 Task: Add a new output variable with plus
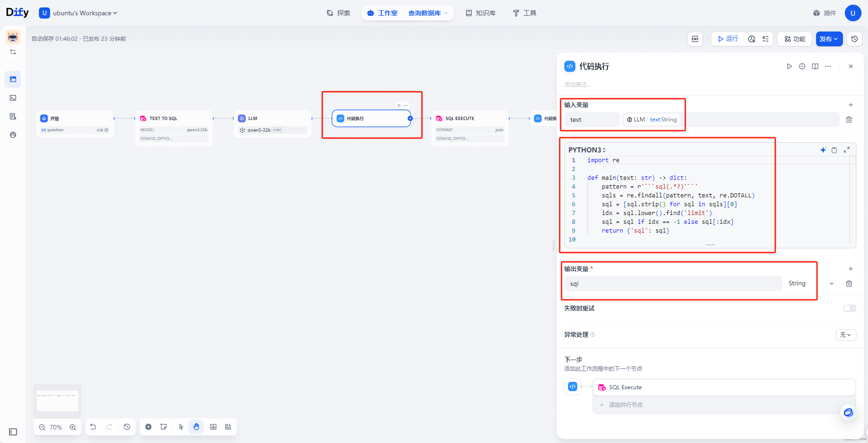tap(851, 269)
